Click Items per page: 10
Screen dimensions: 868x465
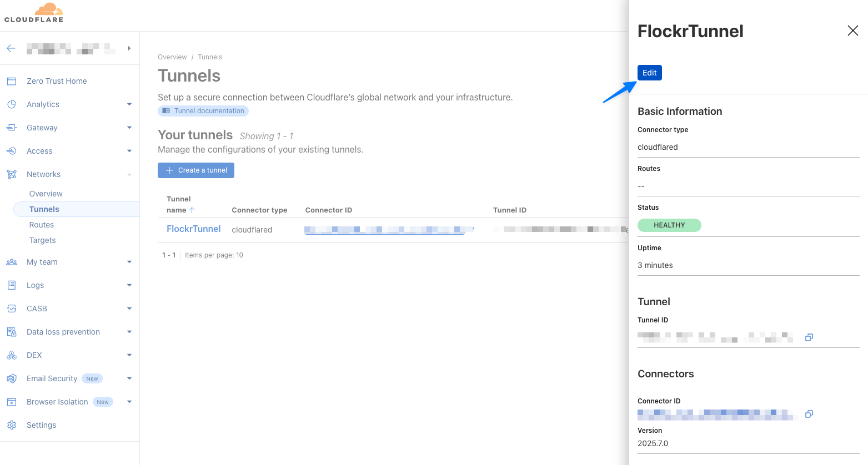(214, 255)
